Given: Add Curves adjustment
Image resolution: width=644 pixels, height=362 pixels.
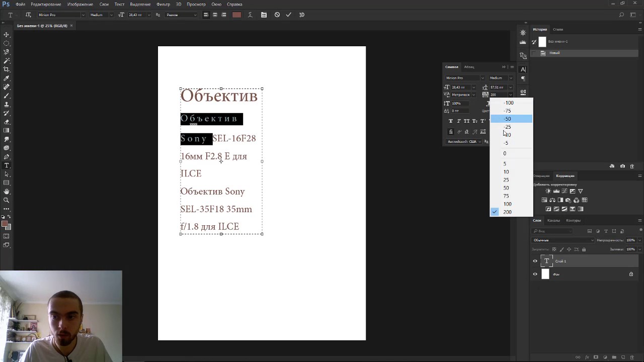Looking at the screenshot, I should pos(564,191).
